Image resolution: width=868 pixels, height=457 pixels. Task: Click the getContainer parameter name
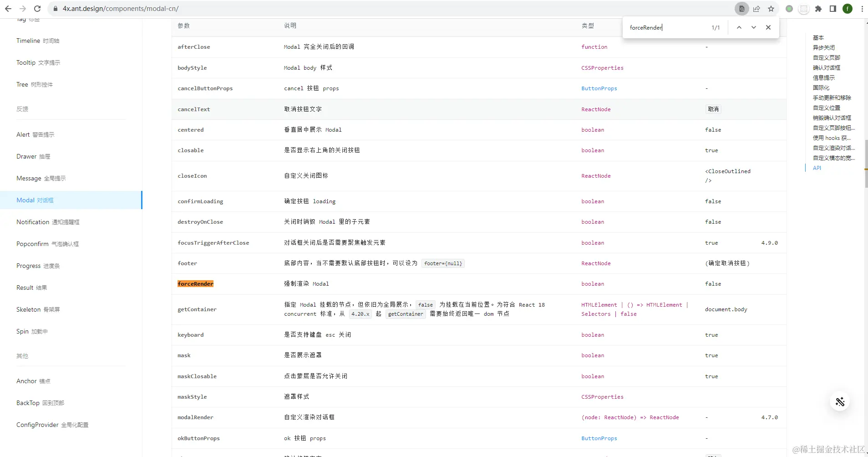click(x=197, y=309)
